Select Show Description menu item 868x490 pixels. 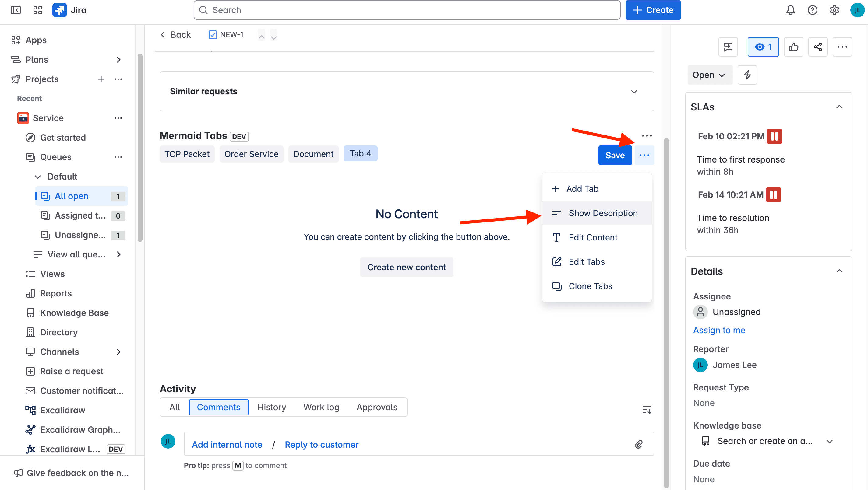coord(596,213)
